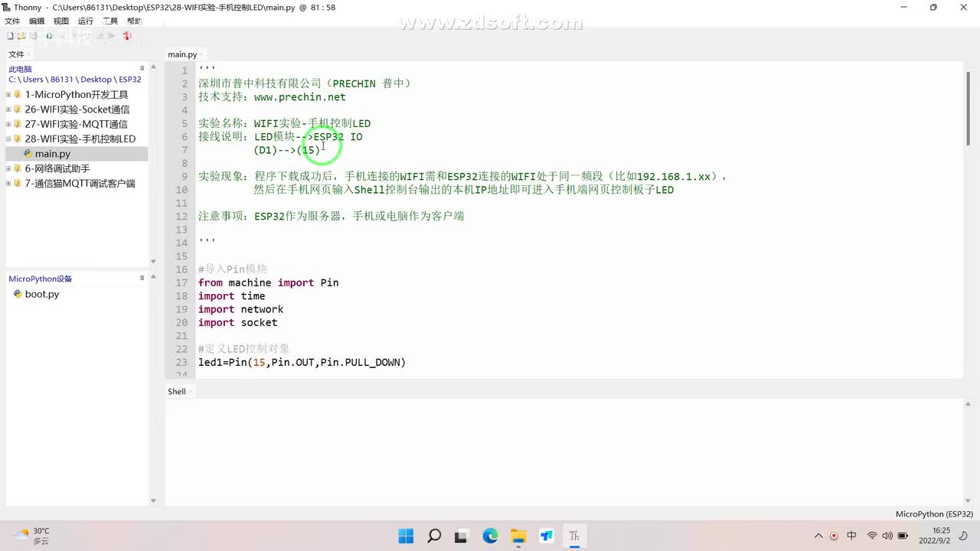Show hidden tray icons chevron

point(818,536)
